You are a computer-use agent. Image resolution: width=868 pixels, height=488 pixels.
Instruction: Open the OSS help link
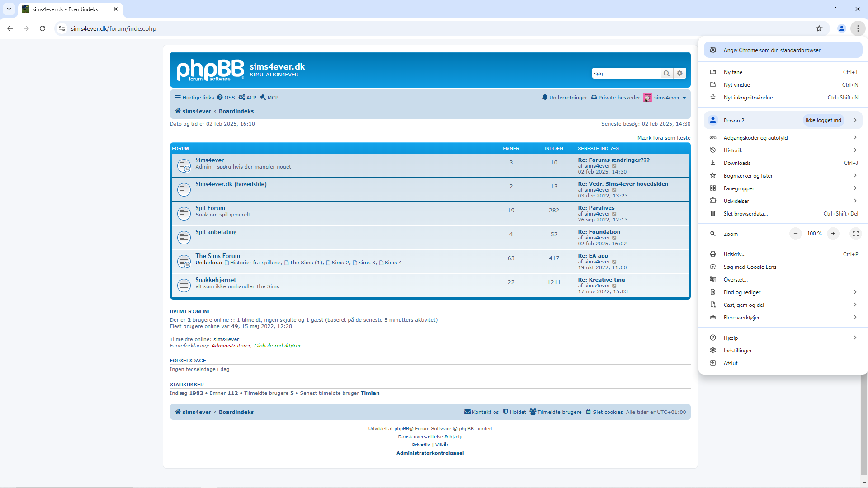(226, 98)
